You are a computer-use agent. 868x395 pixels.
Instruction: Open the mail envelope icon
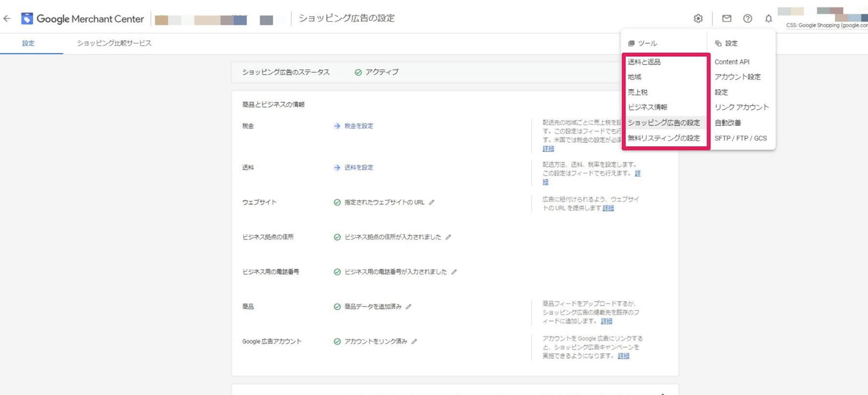(x=726, y=18)
